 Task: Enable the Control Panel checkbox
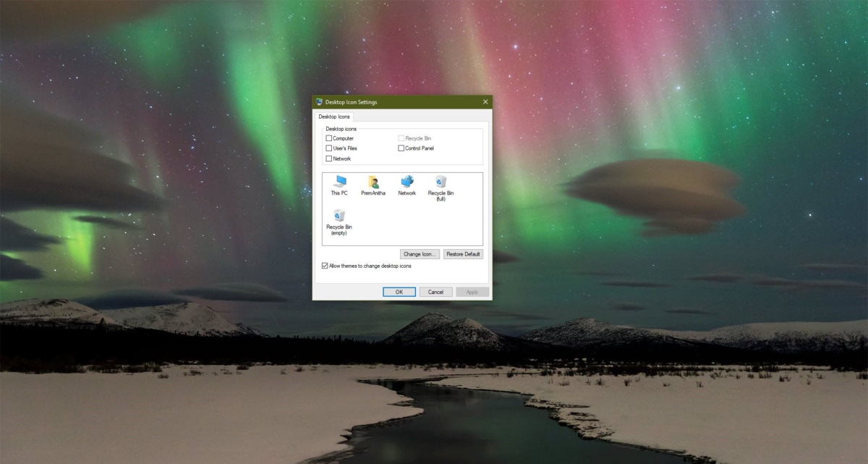point(400,148)
